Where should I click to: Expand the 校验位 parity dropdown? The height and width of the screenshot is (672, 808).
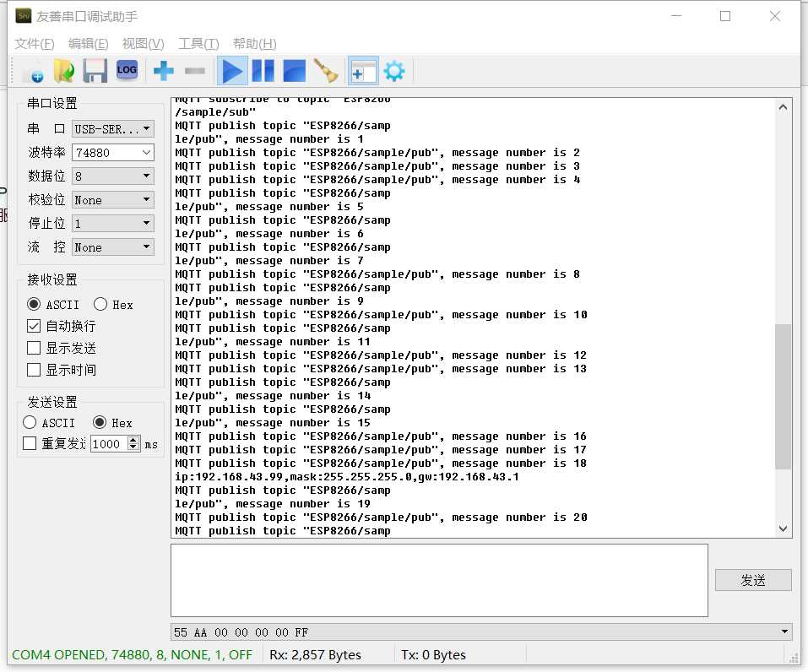point(146,200)
